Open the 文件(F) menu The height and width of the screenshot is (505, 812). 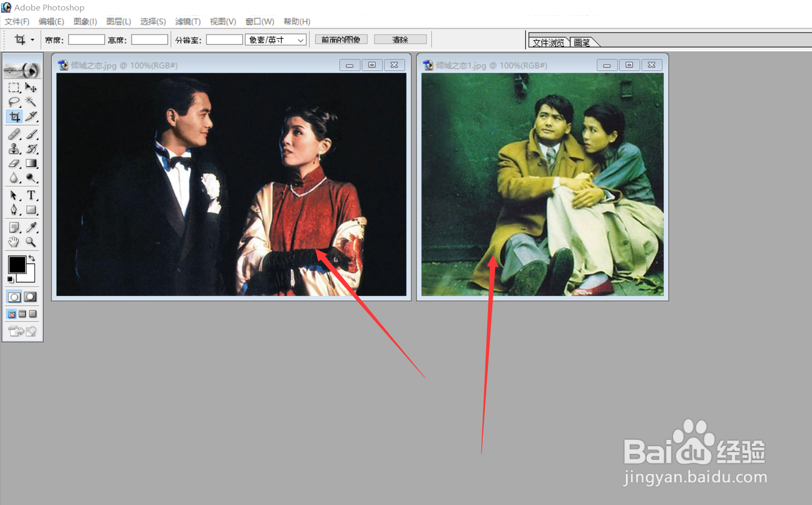point(17,22)
